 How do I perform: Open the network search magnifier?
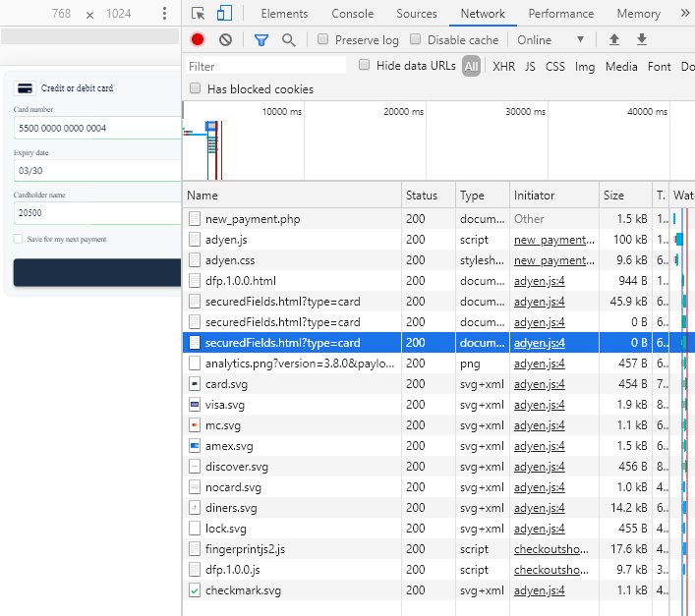click(288, 40)
